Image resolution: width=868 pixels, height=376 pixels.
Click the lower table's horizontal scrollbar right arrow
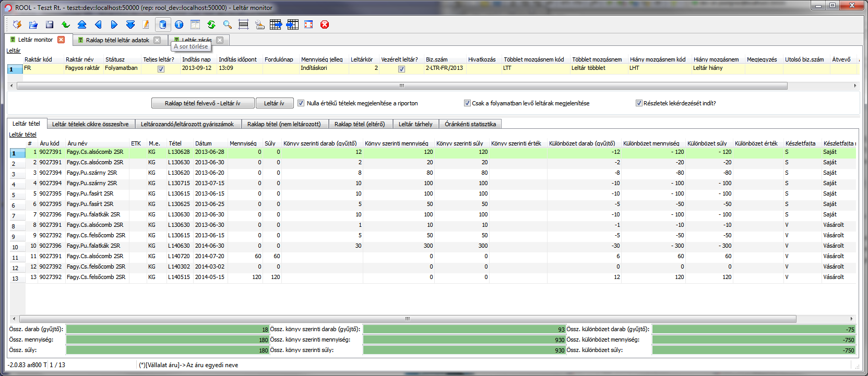coord(851,319)
